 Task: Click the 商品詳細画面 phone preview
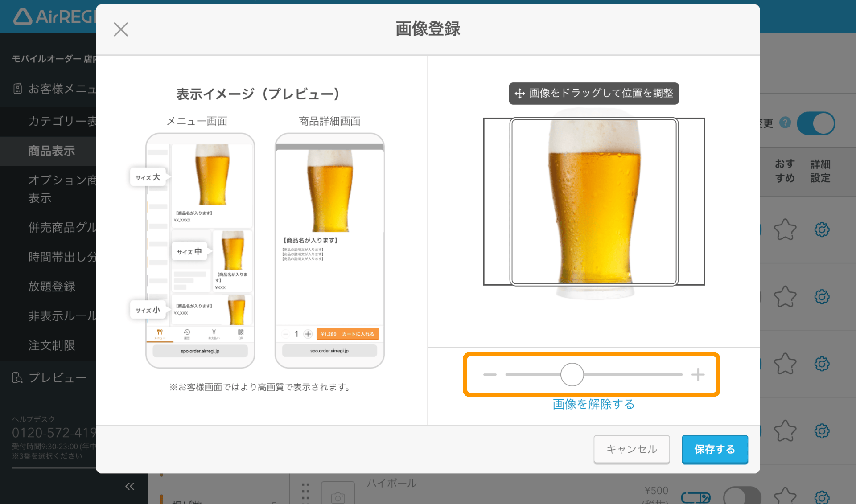[329, 250]
